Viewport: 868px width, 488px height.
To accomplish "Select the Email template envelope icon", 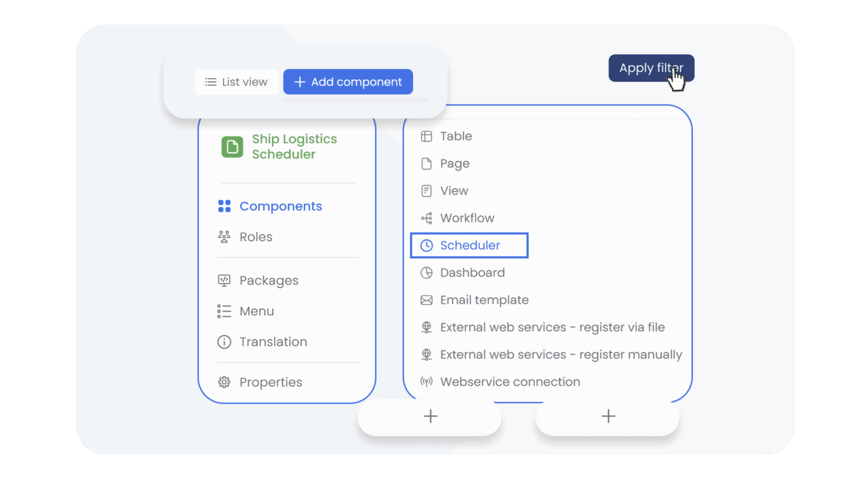I will tap(427, 300).
